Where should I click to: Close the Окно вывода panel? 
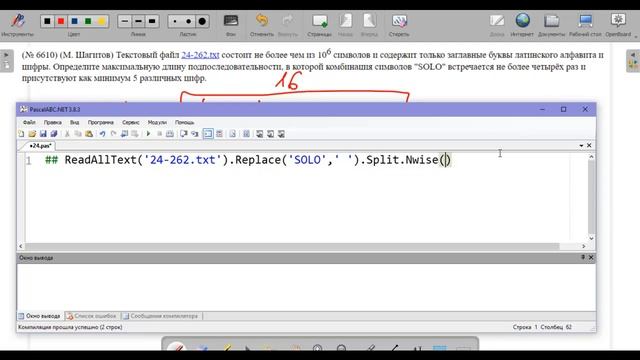[x=591, y=257]
